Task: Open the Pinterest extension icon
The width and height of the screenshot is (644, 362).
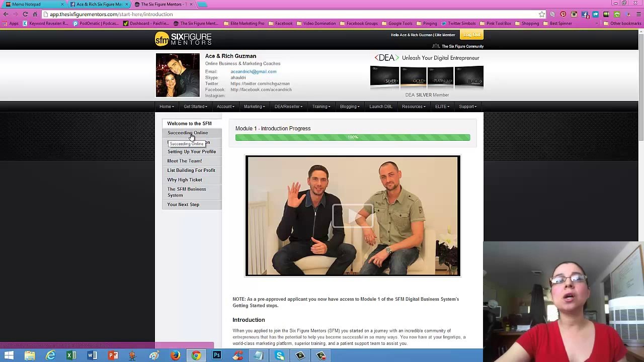Action: click(x=563, y=14)
